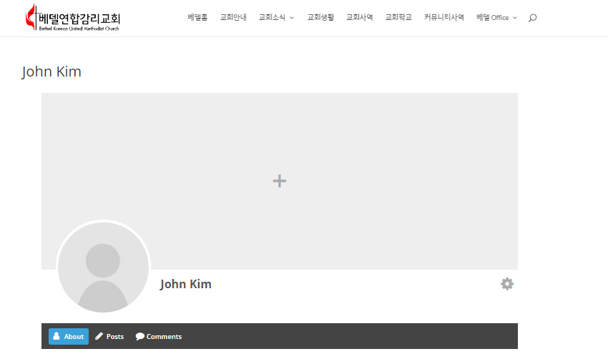This screenshot has width=608, height=364.
Task: Click the plus icon to add cover photo
Action: [280, 181]
